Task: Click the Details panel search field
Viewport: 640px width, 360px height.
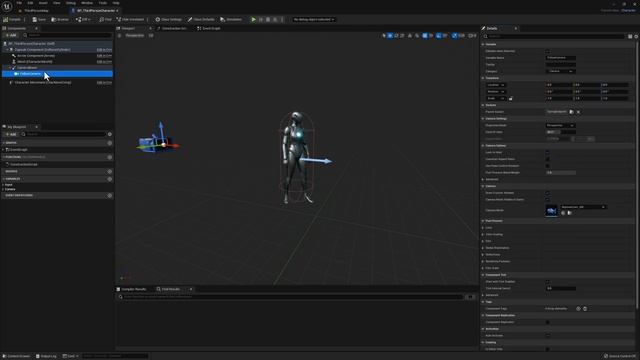Action: point(553,36)
